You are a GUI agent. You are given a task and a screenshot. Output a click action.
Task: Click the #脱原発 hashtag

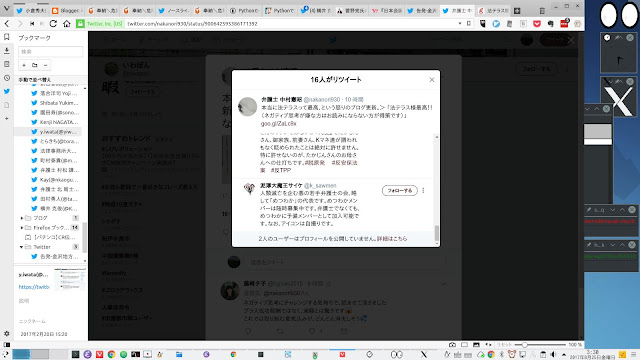[x=315, y=162]
